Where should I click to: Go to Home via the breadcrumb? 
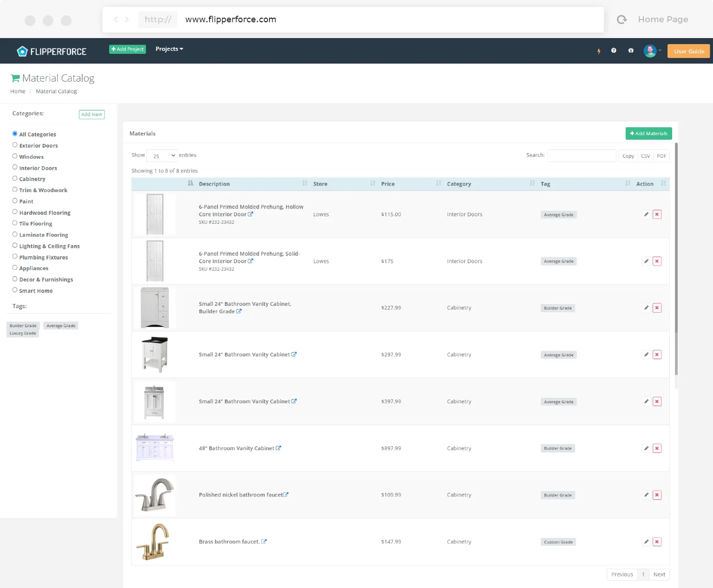[x=18, y=91]
